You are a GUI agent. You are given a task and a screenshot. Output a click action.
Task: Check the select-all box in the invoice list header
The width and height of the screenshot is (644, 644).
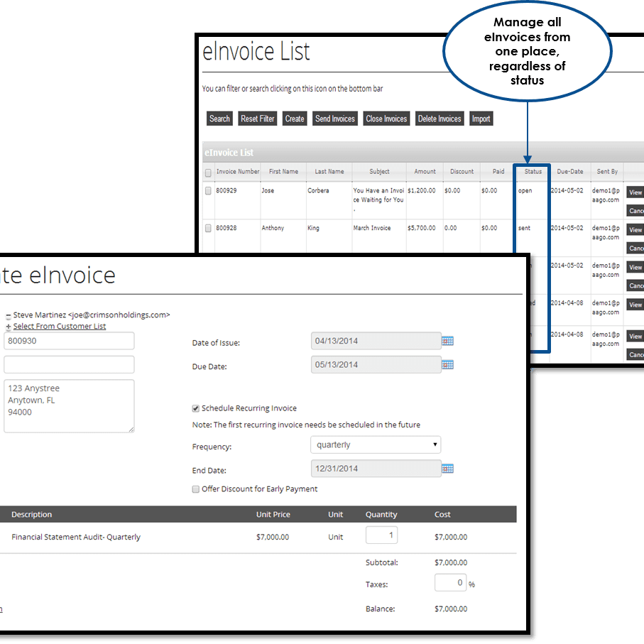207,171
